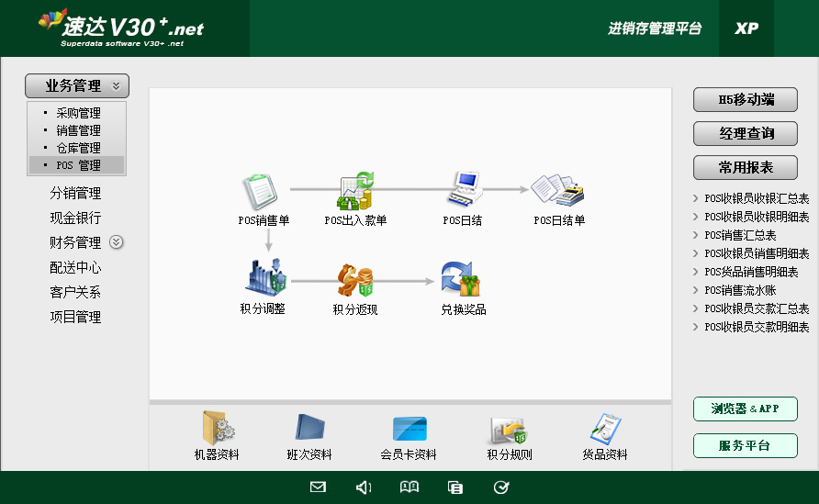Open POS日结 computer icon
Screen dimensions: 819x504
(x=464, y=190)
